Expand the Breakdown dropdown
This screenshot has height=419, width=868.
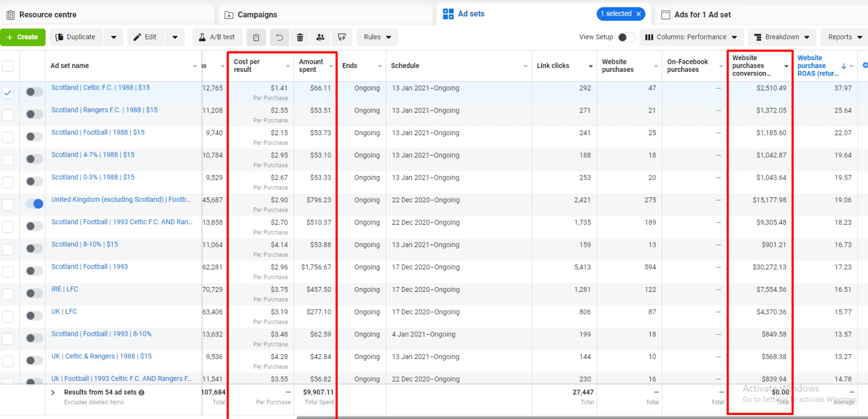[x=782, y=37]
